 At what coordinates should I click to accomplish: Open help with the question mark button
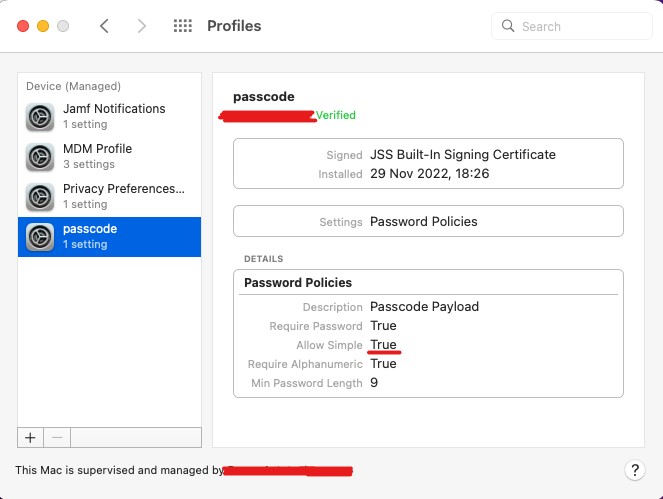[x=635, y=470]
